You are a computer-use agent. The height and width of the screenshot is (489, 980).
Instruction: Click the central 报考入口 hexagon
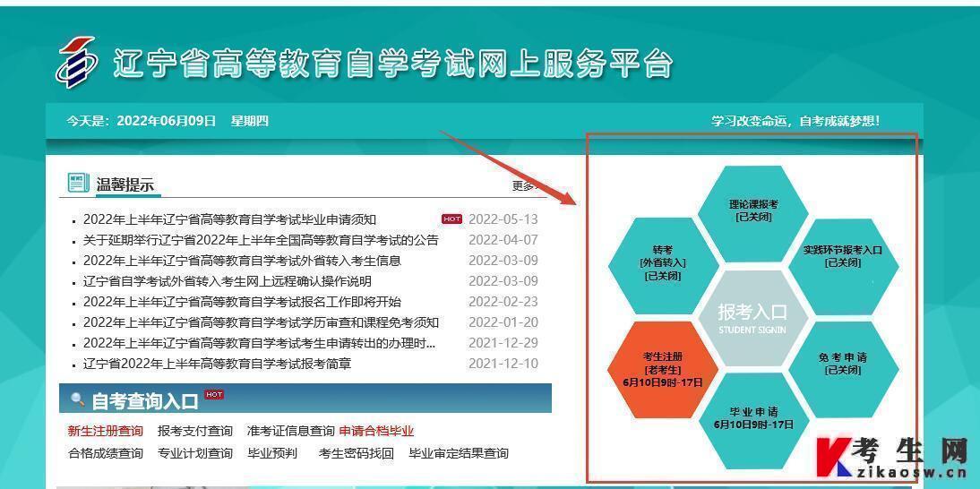click(752, 318)
